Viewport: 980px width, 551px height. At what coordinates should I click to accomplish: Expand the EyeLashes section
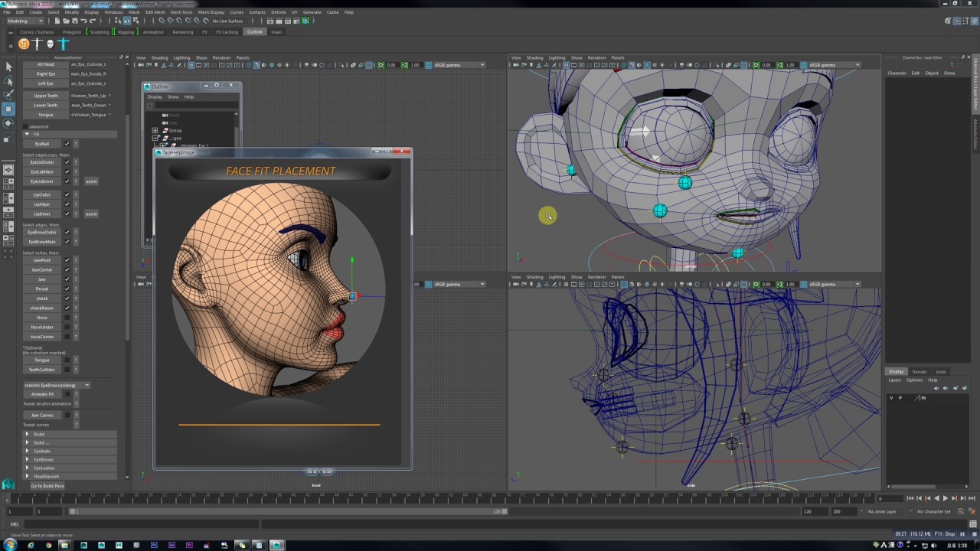[28, 468]
